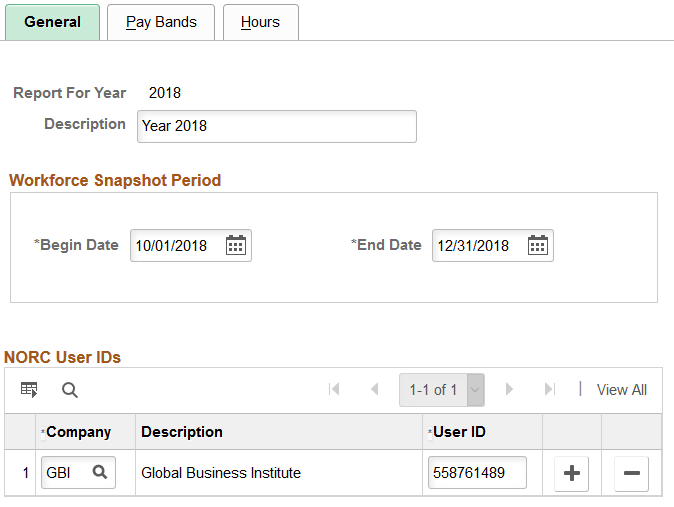Open the Begin Date calendar picker

pos(236,246)
